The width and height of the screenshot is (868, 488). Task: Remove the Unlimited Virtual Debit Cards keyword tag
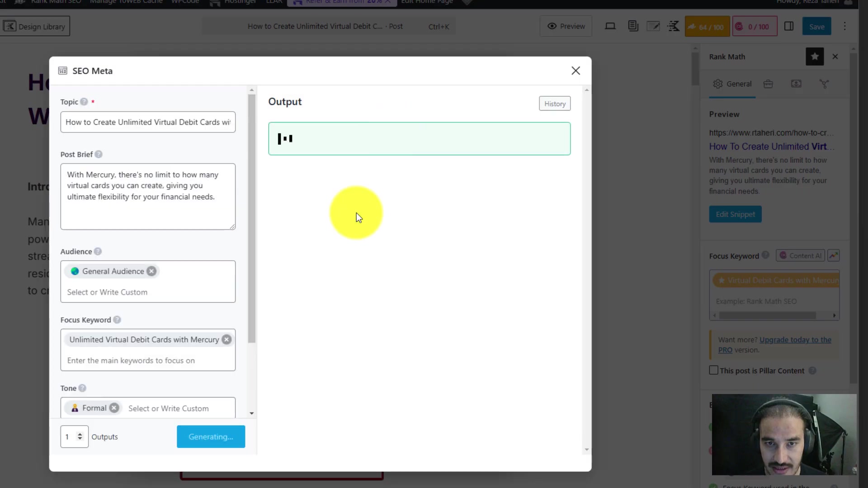226,340
